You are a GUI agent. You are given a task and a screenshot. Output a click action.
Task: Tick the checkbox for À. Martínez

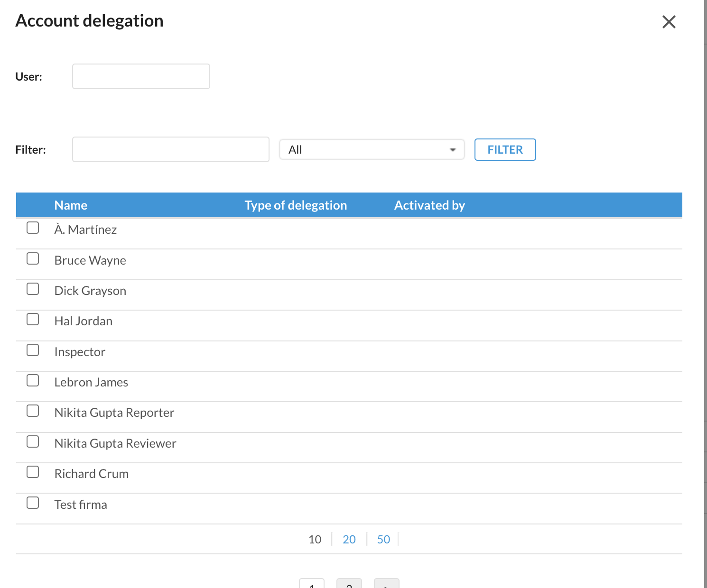pos(33,228)
